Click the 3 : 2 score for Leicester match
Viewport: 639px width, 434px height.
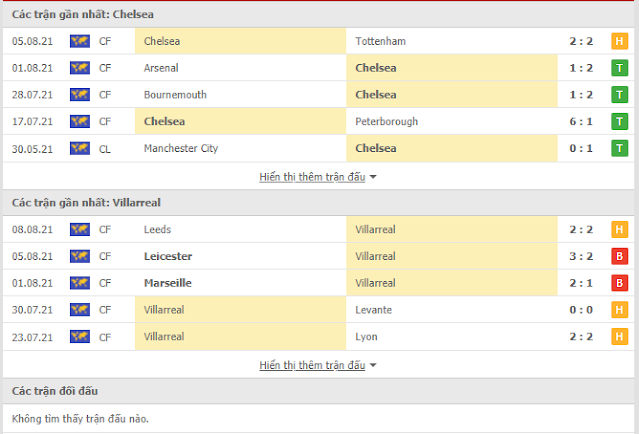click(581, 256)
